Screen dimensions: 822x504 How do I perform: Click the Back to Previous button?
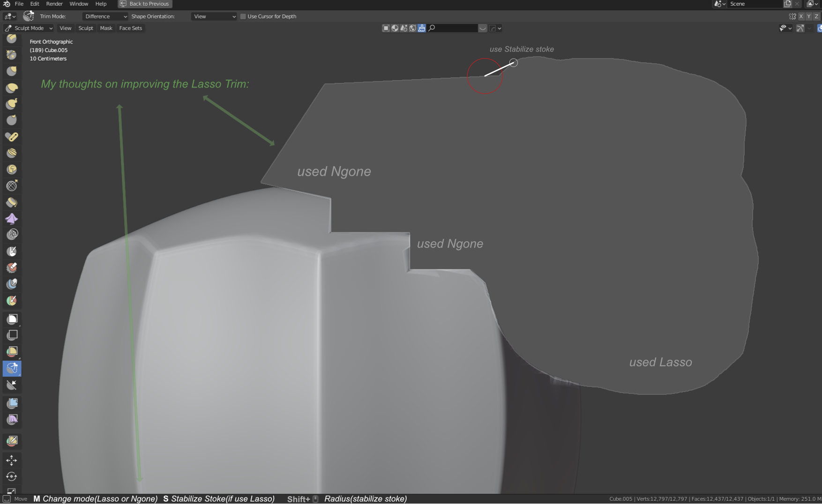(145, 4)
